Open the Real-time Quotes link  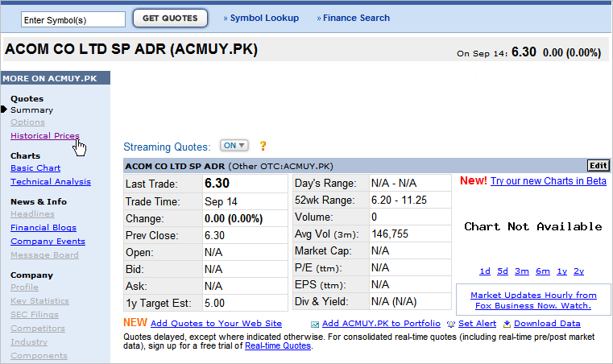[278, 345]
